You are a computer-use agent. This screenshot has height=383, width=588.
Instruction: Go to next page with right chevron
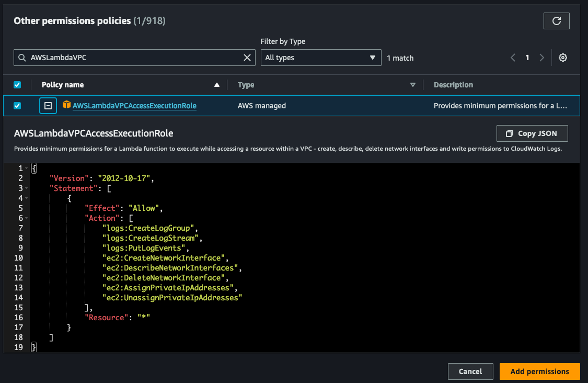coord(541,58)
